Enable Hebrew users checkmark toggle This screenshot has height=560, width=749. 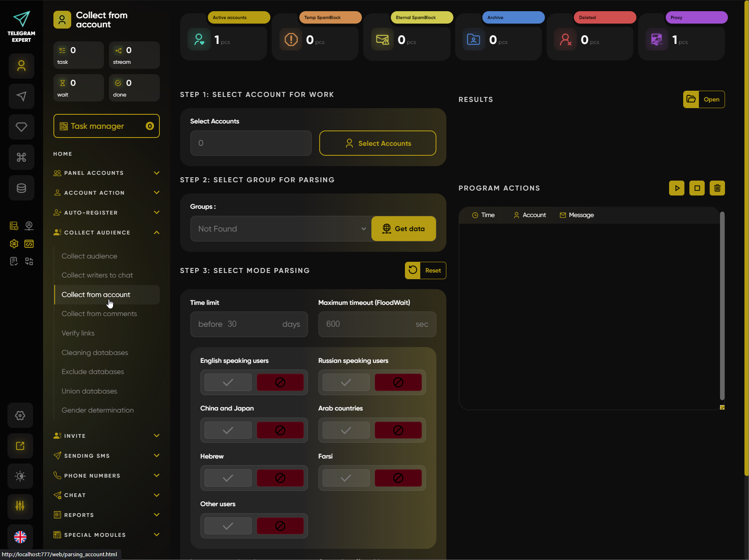click(x=228, y=478)
